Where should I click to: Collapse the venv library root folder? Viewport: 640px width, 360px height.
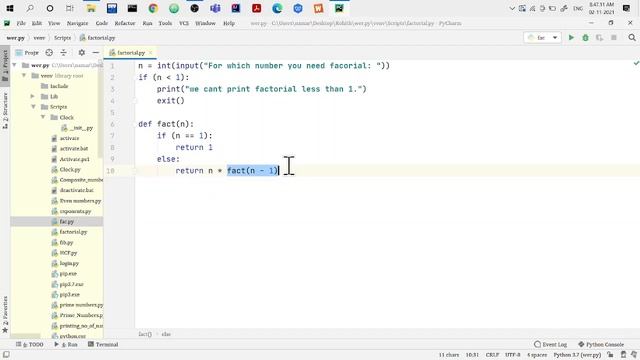pyautogui.click(x=24, y=76)
